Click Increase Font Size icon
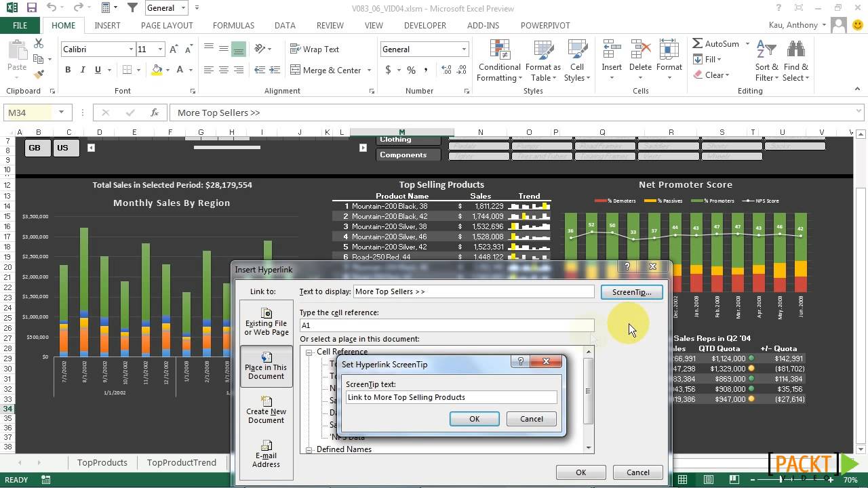This screenshot has width=868, height=488. [174, 49]
